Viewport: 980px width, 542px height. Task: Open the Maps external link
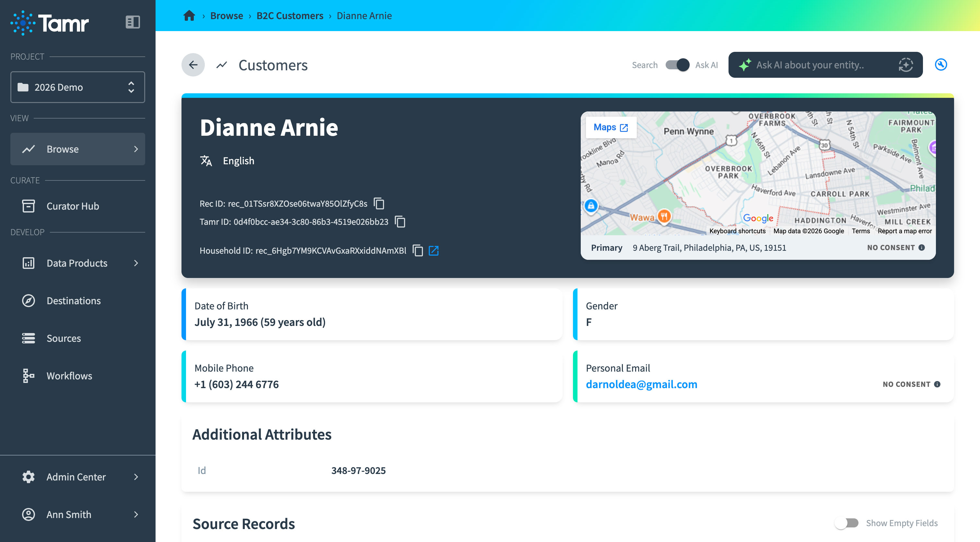(610, 127)
